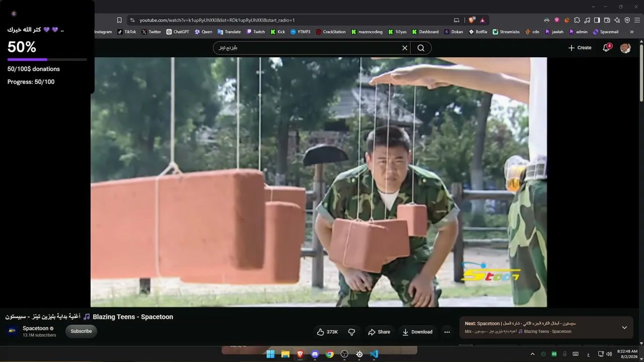This screenshot has width=644, height=362.
Task: Dislike the Blazing Teens video
Action: (x=352, y=332)
